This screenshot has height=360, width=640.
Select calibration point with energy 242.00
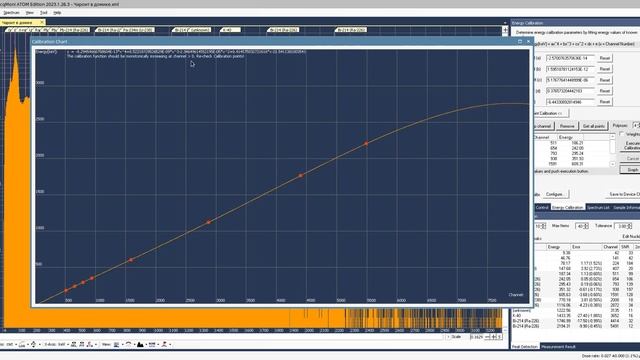click(571, 148)
